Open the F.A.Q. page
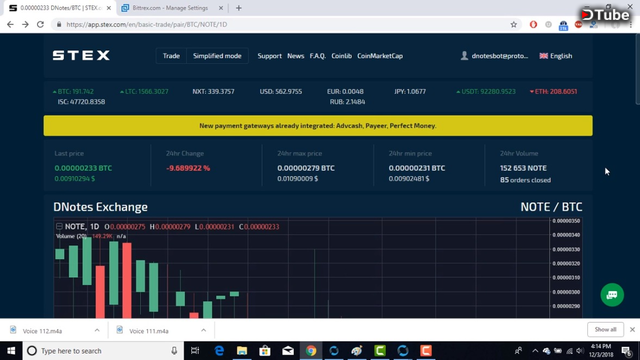Screen dimensions: 640x360 318,56
